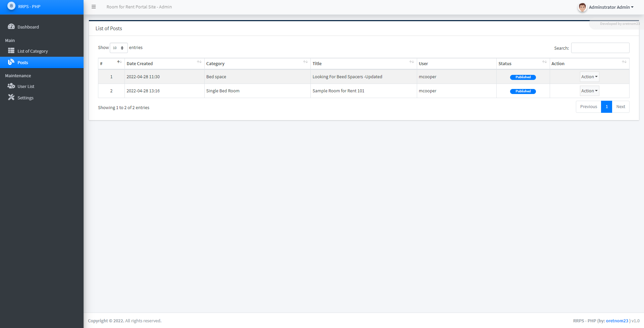Viewport: 644px width, 328px height.
Task: Select the List of Category sidebar icon
Action: pyautogui.click(x=11, y=51)
